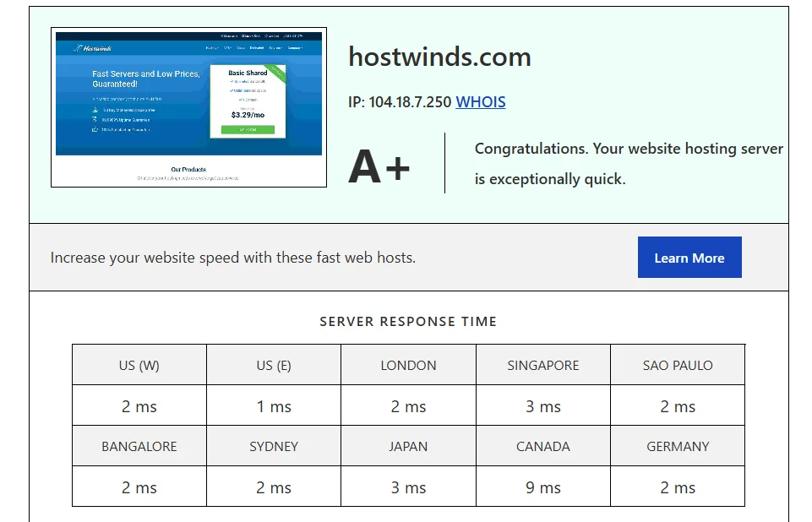Screen dimensions: 812x522
Task: Select the LONDON column header
Action: pyautogui.click(x=409, y=365)
